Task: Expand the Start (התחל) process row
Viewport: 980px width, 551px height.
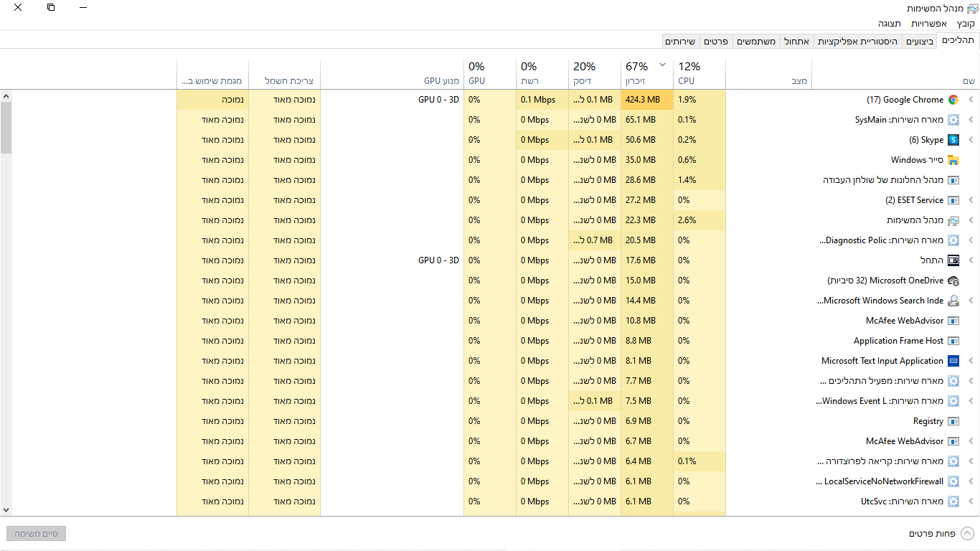Action: (x=971, y=260)
